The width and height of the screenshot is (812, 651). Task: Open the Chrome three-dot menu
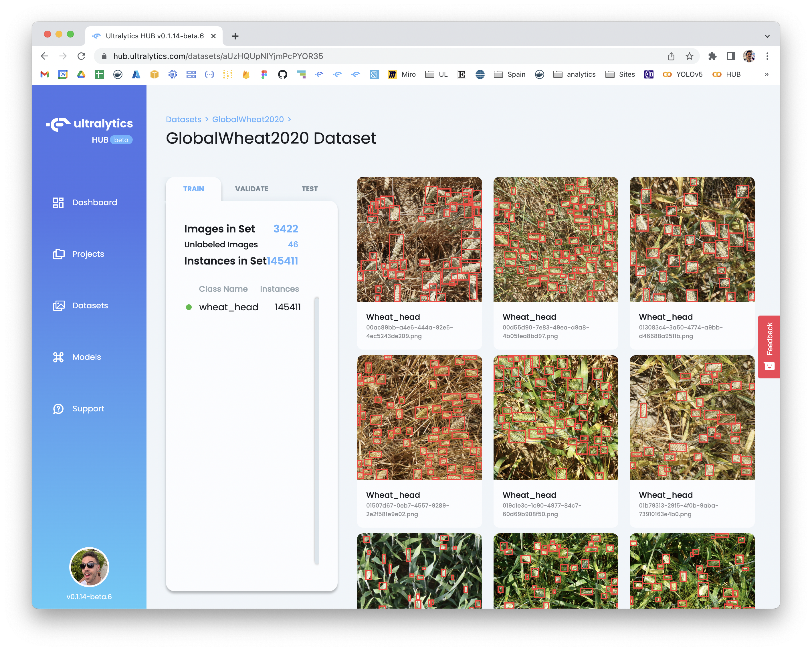767,56
